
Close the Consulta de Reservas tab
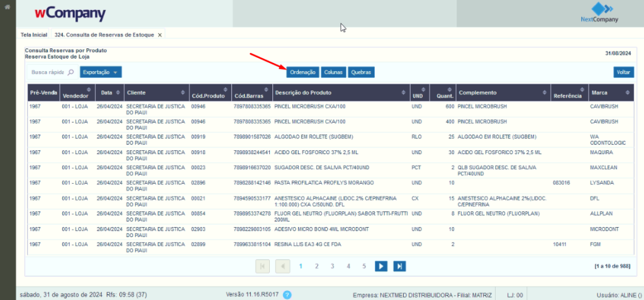point(160,35)
